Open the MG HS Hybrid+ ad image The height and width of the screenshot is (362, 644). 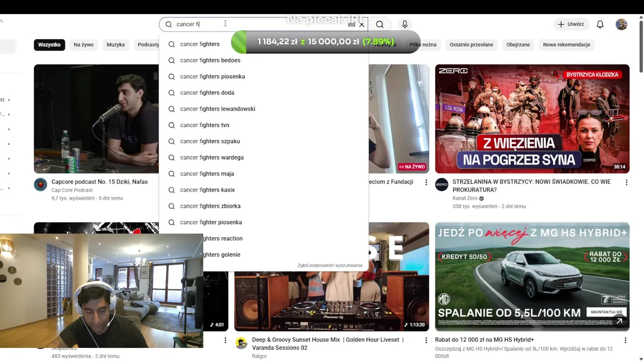tap(532, 277)
